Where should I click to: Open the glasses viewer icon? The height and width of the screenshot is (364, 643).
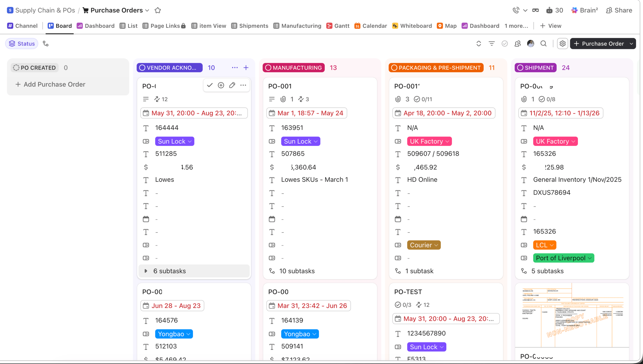tap(535, 10)
